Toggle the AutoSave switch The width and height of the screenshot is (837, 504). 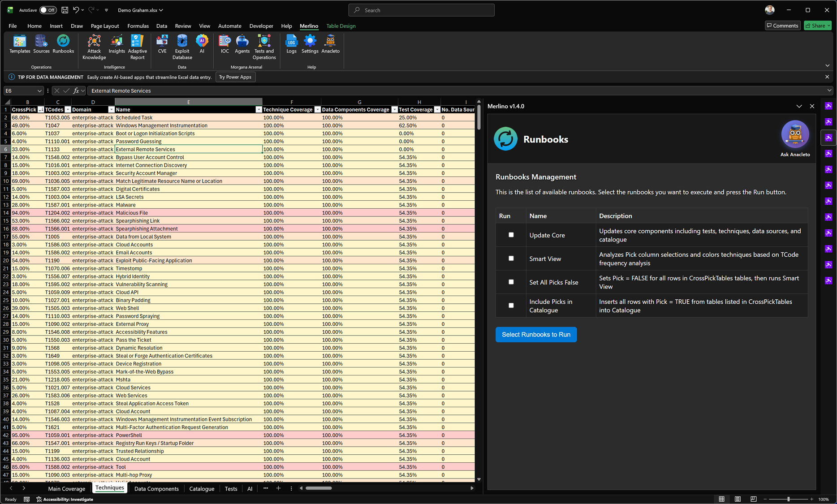click(x=47, y=10)
